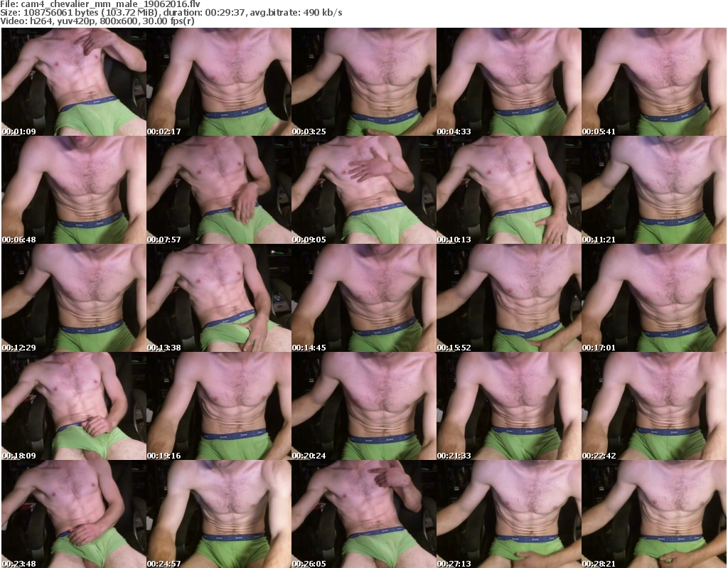Screen dimensions: 728x568
Task: Choose the thumbnail stamped 00:20:24
Action: click(x=364, y=406)
